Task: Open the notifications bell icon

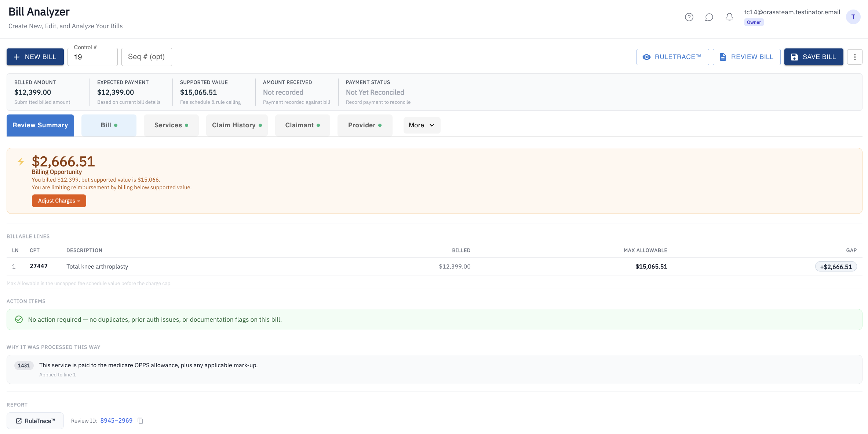Action: click(x=729, y=17)
